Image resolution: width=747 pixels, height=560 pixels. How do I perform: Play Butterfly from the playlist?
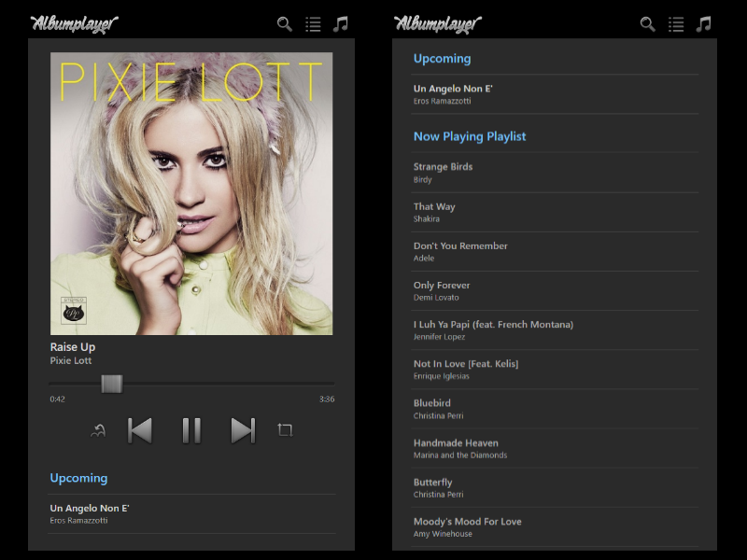point(433,483)
